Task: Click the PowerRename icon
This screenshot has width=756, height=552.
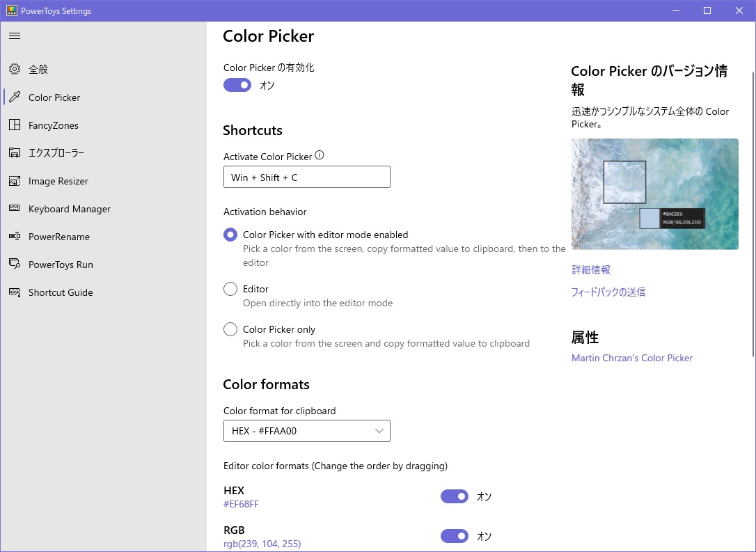Action: click(x=15, y=236)
